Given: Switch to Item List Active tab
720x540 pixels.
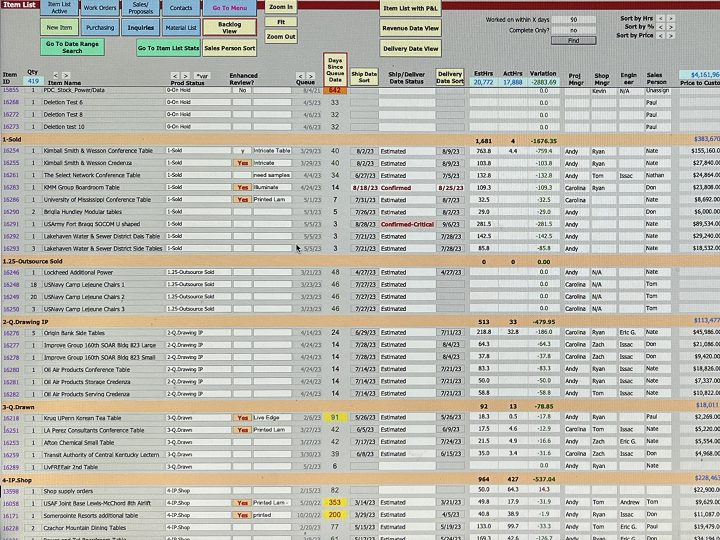Looking at the screenshot, I should coord(59,7).
